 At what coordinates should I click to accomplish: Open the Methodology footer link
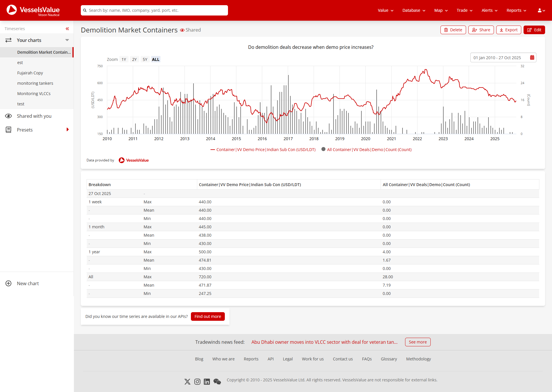[418, 359]
